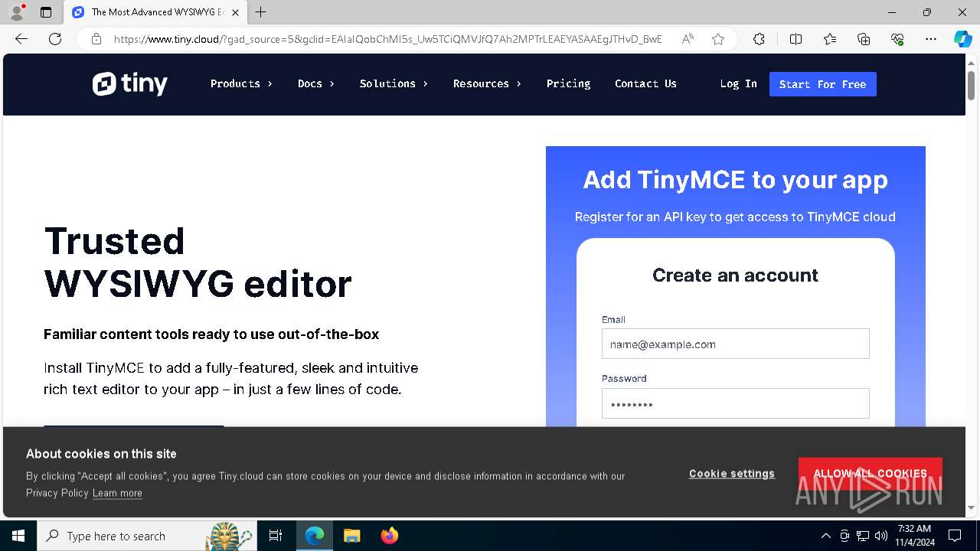
Task: Open browser Extensions menu
Action: point(759,39)
